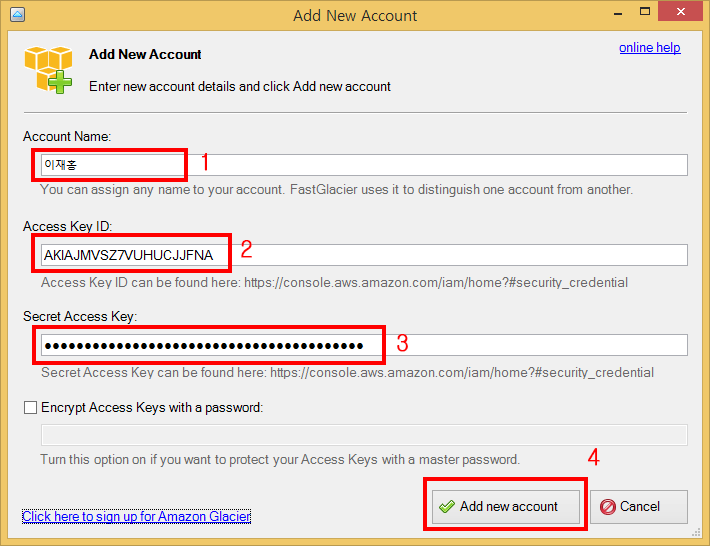Viewport: 710px width, 546px height.
Task: Click the red prohibition icon on Cancel button
Action: pos(607,507)
